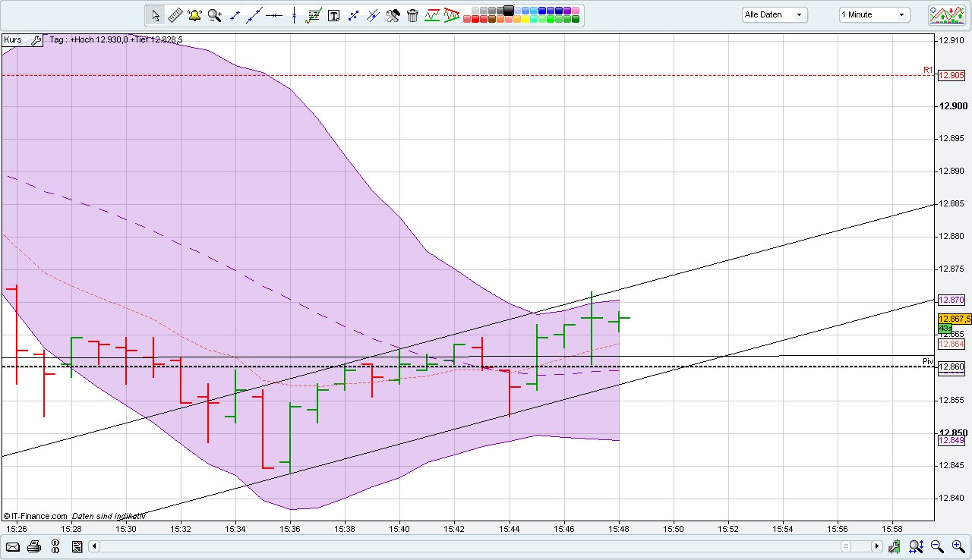
Task: Open the magnifier zoom tool
Action: [x=214, y=15]
